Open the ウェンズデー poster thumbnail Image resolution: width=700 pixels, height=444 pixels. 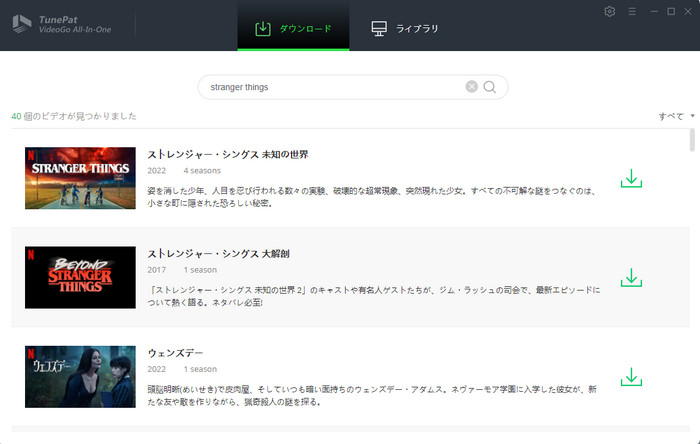coord(80,377)
